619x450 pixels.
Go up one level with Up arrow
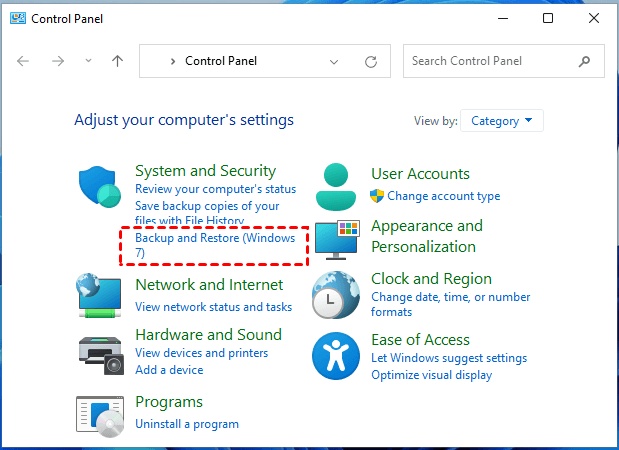pos(117,61)
